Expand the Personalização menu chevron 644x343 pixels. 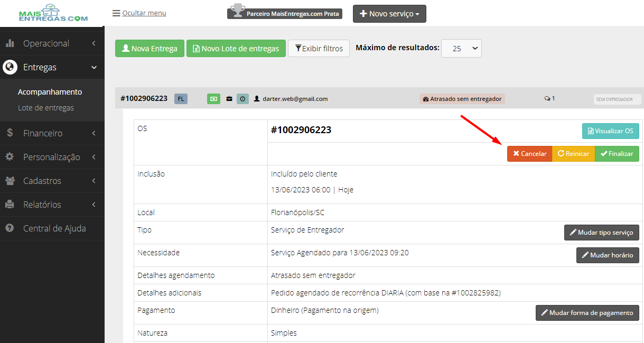[x=94, y=157]
